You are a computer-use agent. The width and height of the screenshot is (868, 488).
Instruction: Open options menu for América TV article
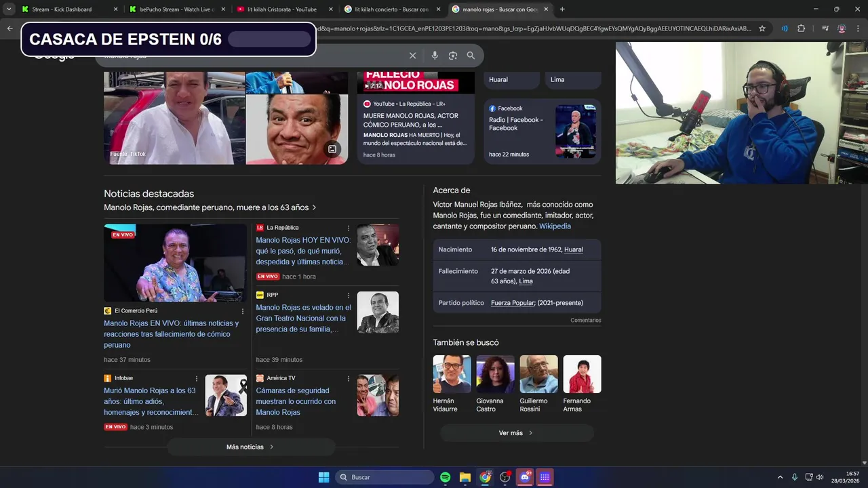(349, 378)
